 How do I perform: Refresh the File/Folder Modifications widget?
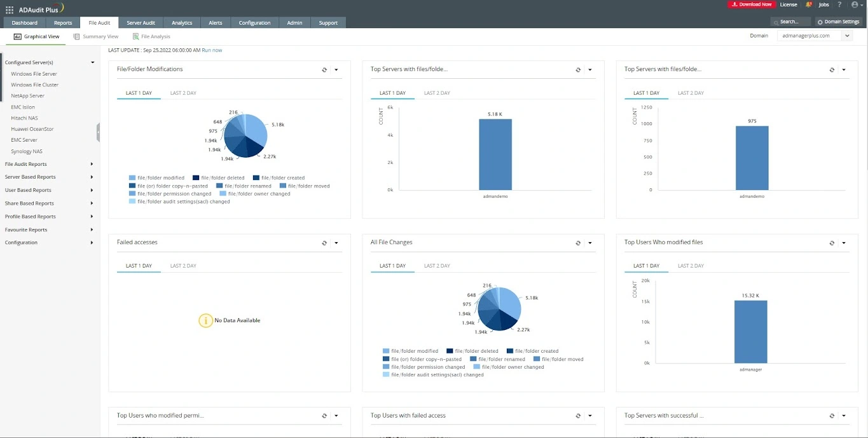click(324, 70)
